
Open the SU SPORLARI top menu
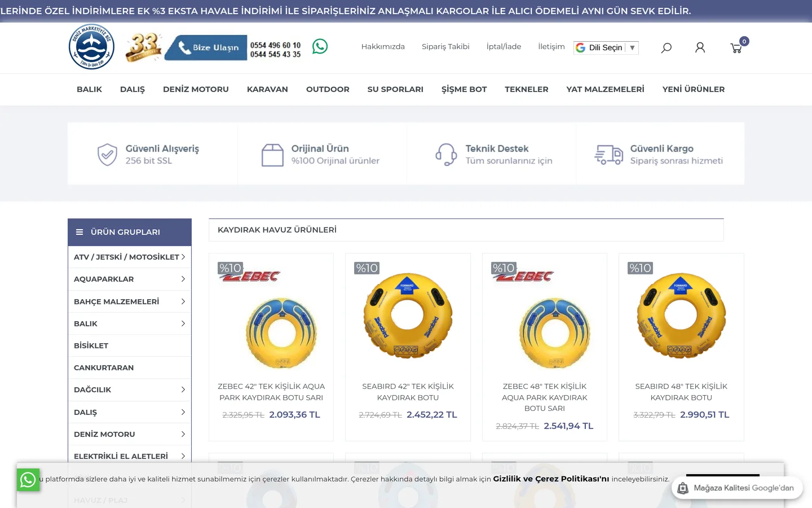tap(395, 89)
